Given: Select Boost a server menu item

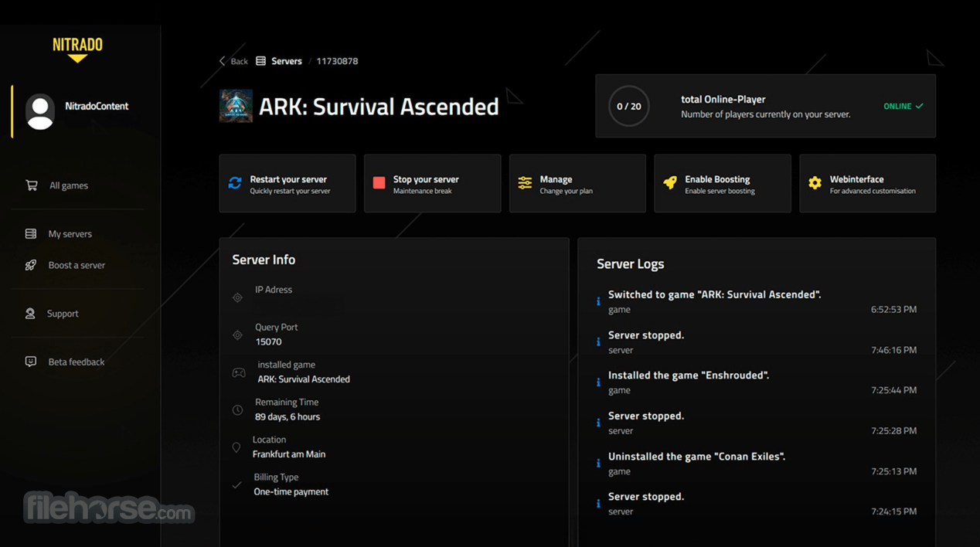Looking at the screenshot, I should 77,265.
